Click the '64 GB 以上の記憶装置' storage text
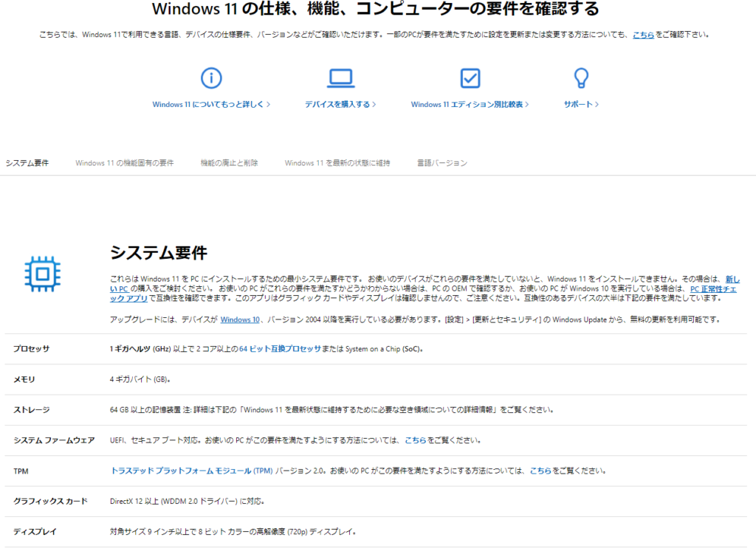The width and height of the screenshot is (756, 551). pos(145,410)
